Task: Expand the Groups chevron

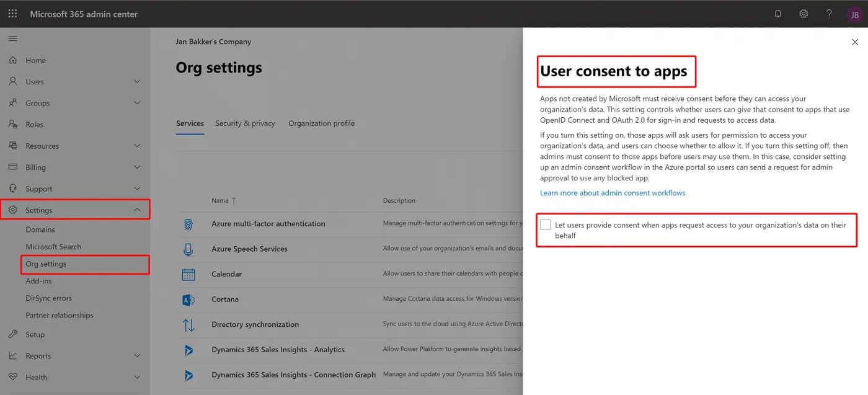Action: (137, 103)
